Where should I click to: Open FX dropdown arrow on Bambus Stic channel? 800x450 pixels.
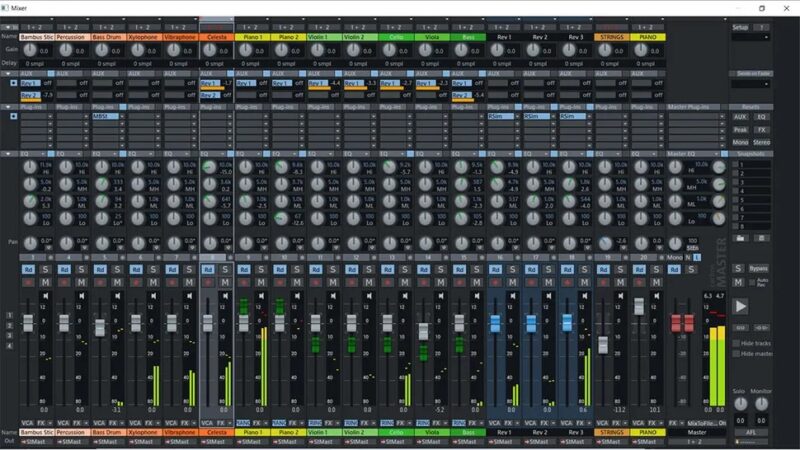49,423
